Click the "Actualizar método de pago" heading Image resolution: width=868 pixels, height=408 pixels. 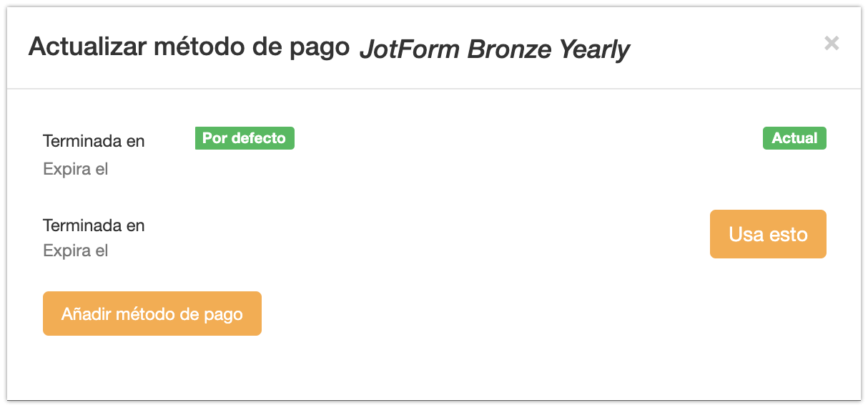coord(189,47)
